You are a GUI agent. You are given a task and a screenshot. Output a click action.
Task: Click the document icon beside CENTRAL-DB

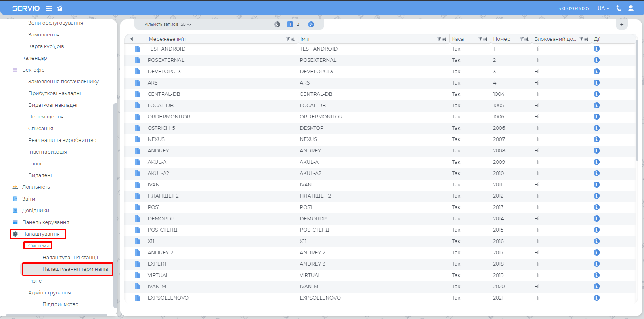(x=138, y=94)
